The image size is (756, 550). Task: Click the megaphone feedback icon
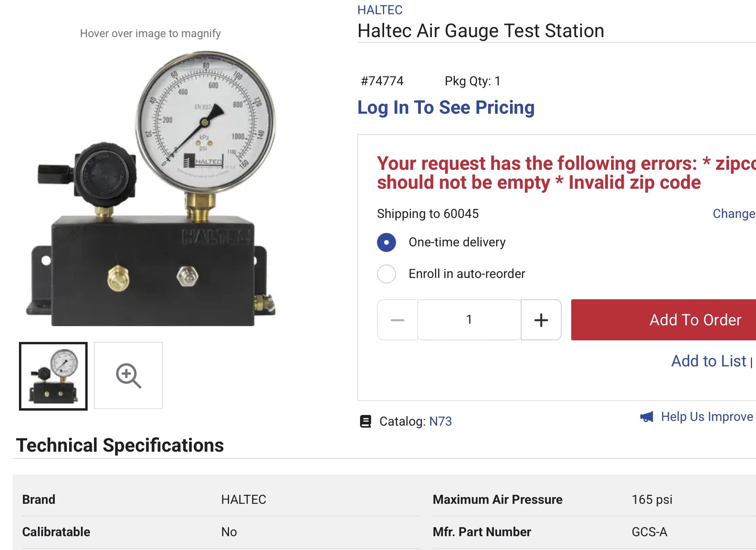(x=647, y=417)
